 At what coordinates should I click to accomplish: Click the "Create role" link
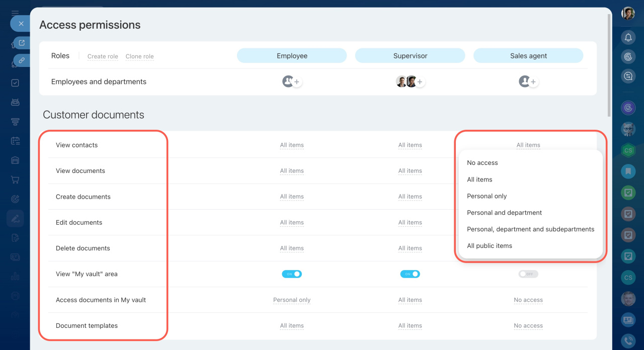tap(103, 56)
